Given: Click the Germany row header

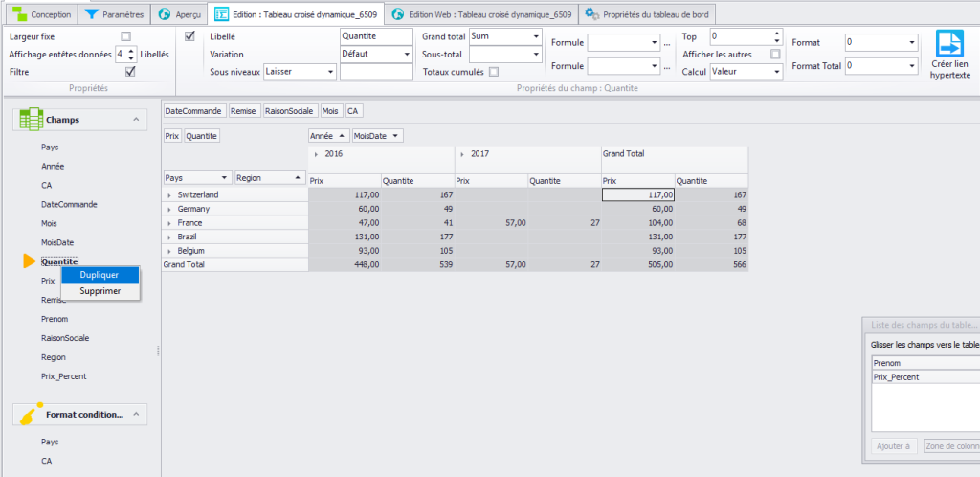Looking at the screenshot, I should (235, 210).
